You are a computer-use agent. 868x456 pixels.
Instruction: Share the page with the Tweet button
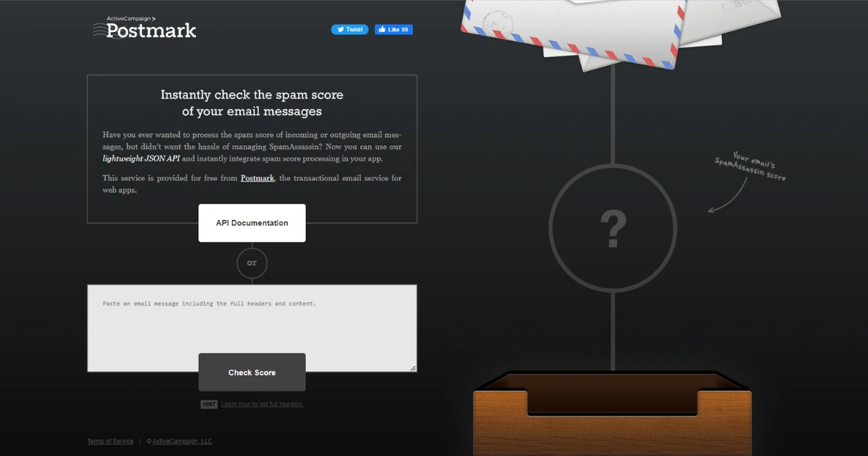350,30
